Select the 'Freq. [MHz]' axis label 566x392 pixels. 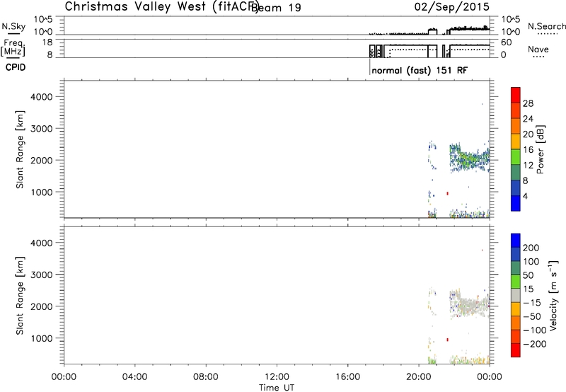[x=13, y=47]
